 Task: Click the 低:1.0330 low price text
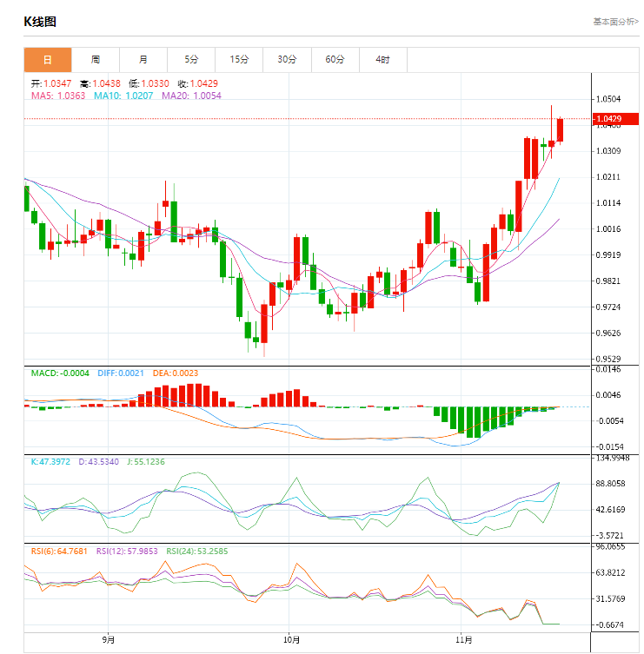pyautogui.click(x=149, y=84)
